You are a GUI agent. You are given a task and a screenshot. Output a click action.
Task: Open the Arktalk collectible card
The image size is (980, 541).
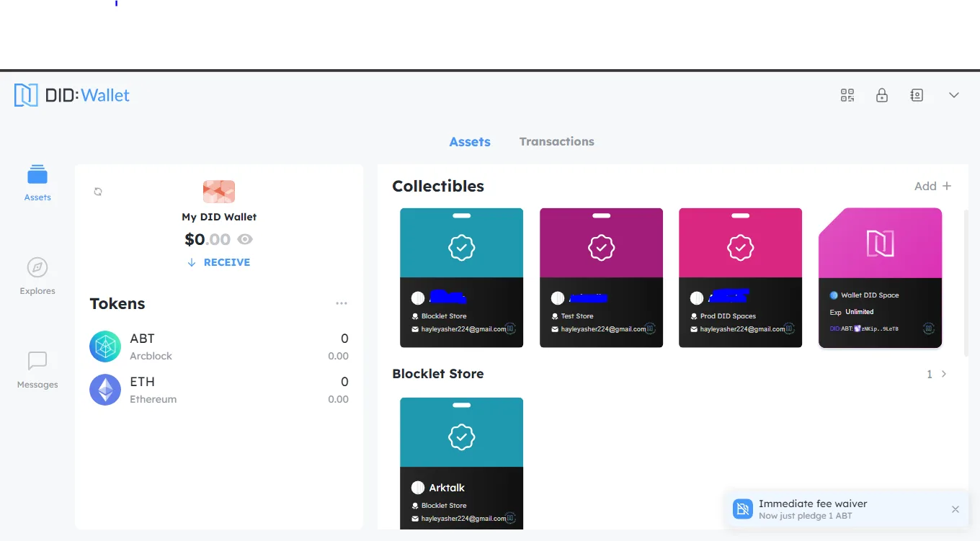462,463
